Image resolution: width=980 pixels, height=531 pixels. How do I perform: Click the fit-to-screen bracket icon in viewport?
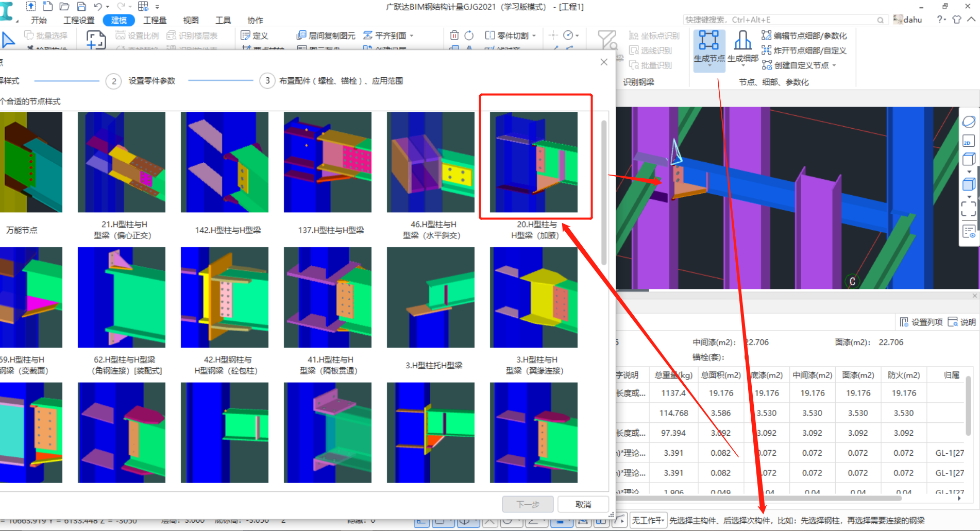tap(969, 209)
